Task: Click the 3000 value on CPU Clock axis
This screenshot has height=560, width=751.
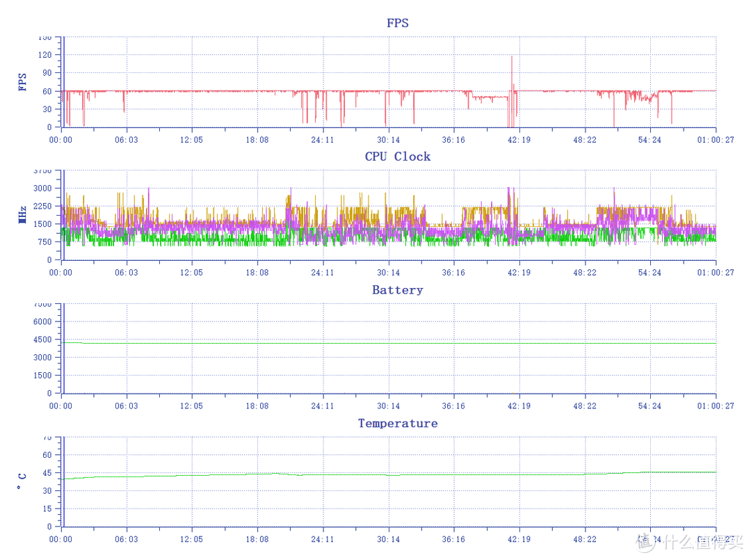Action: click(x=42, y=189)
